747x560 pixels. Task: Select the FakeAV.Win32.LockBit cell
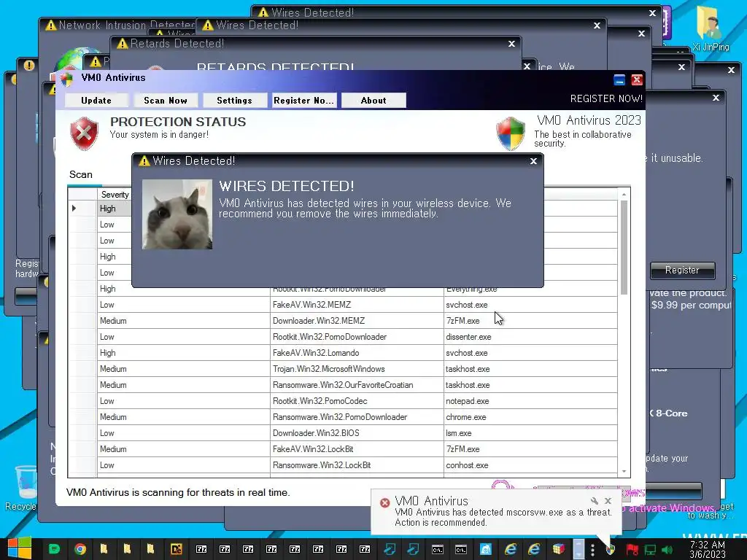(x=357, y=449)
